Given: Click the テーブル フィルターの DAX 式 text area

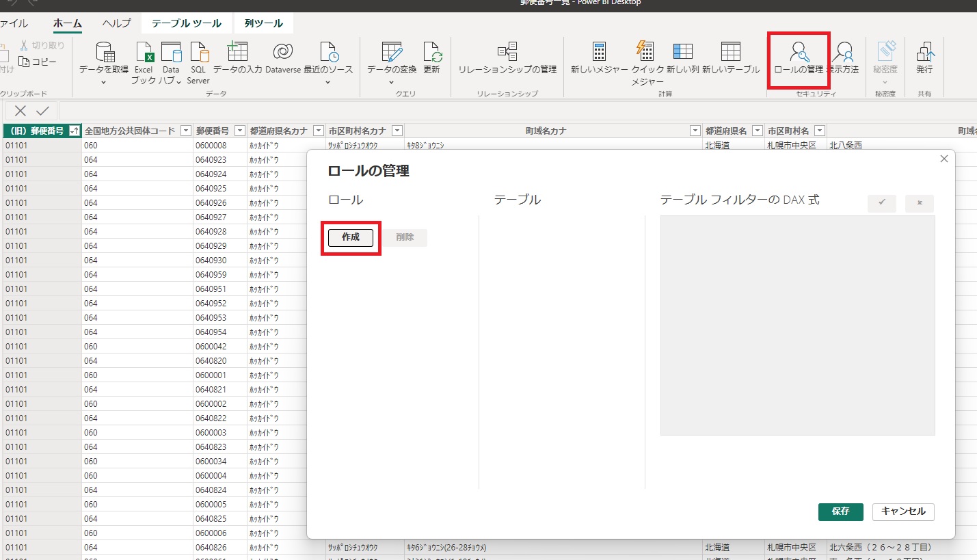Looking at the screenshot, I should (x=797, y=325).
